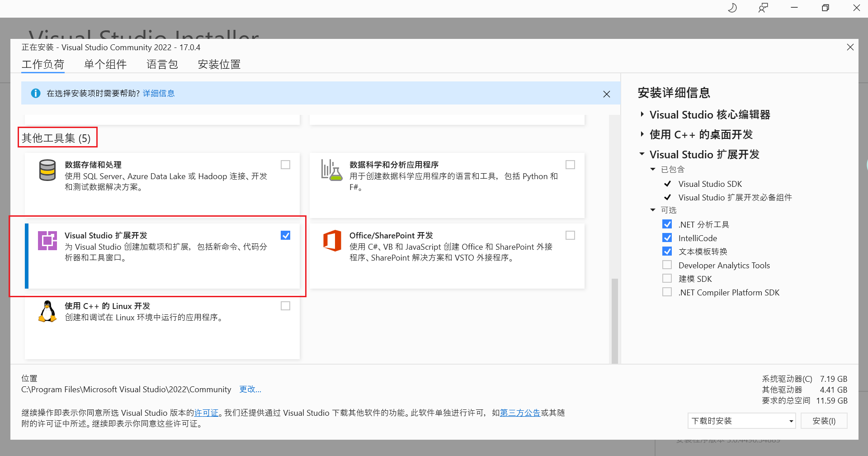Select the Linux penguin icon
The image size is (868, 456).
pyautogui.click(x=47, y=311)
